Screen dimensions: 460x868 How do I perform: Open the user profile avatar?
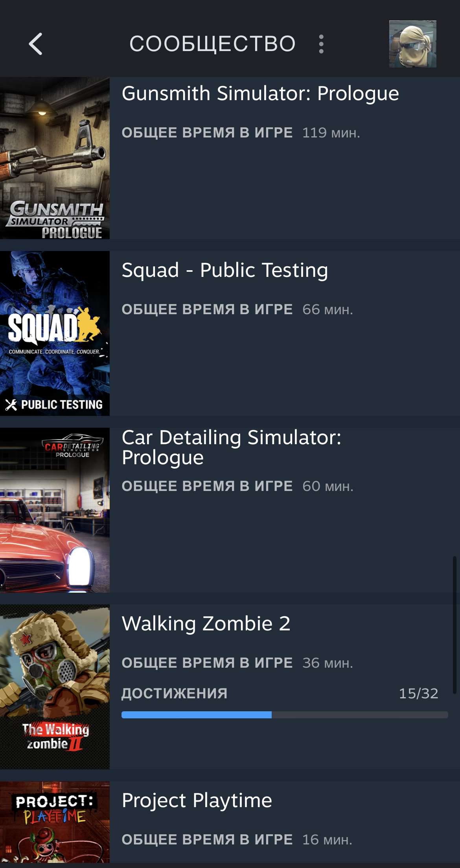[412, 44]
